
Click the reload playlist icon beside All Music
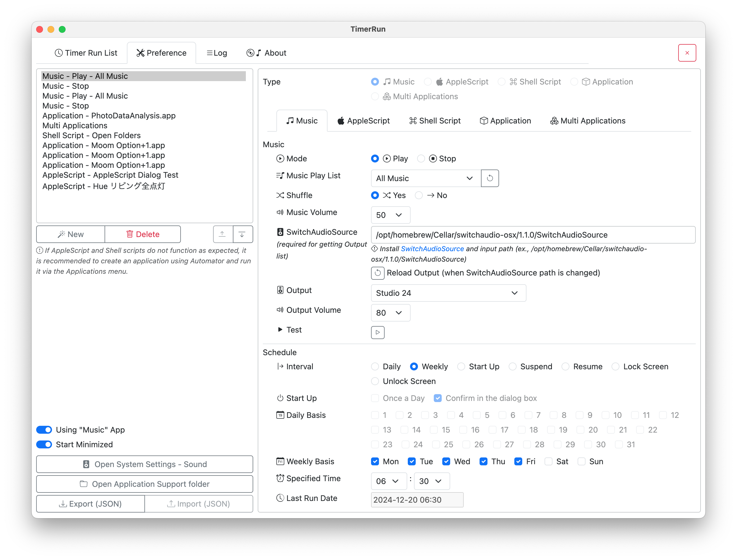pyautogui.click(x=490, y=178)
